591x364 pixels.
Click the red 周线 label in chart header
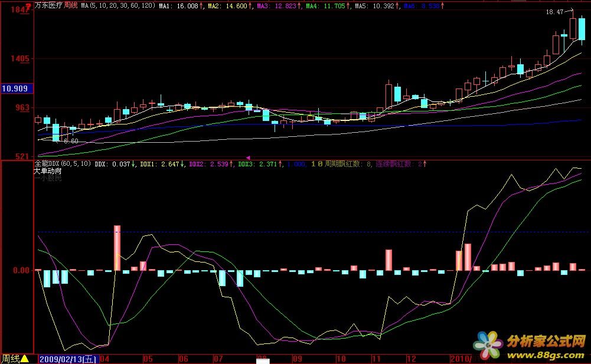(70, 5)
